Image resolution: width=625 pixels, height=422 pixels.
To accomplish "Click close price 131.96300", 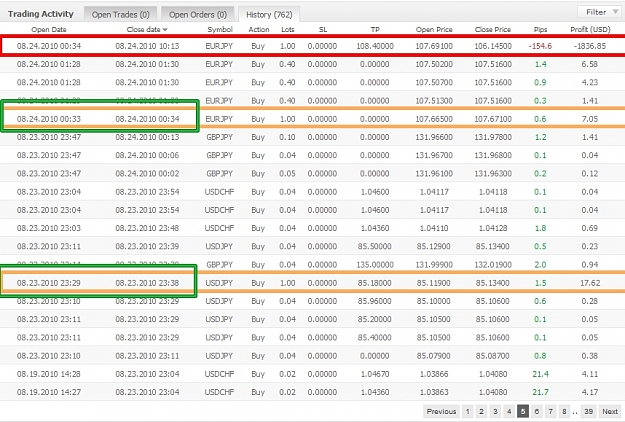I will tap(493, 174).
